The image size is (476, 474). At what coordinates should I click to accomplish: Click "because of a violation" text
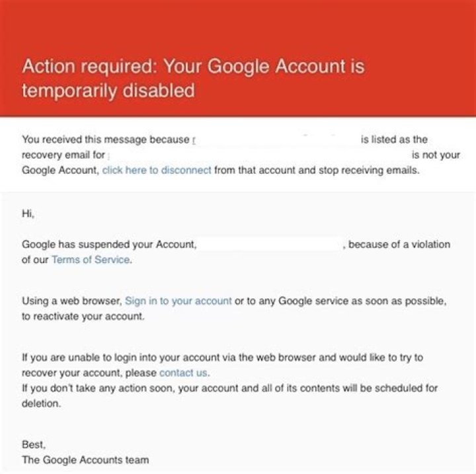click(x=399, y=245)
